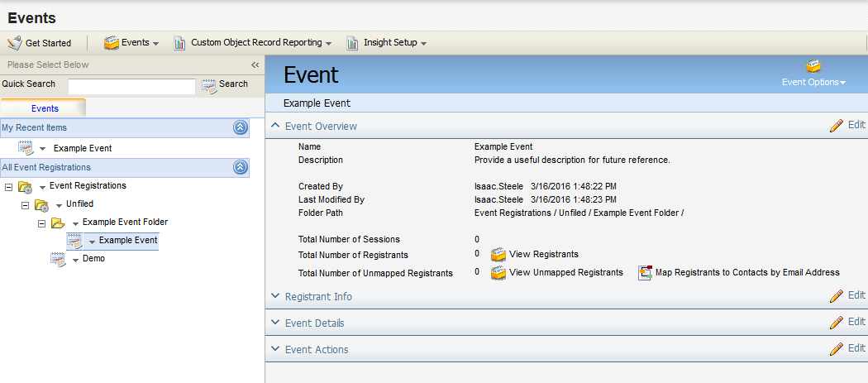Click the Example Event Folder open-folder icon

(58, 223)
